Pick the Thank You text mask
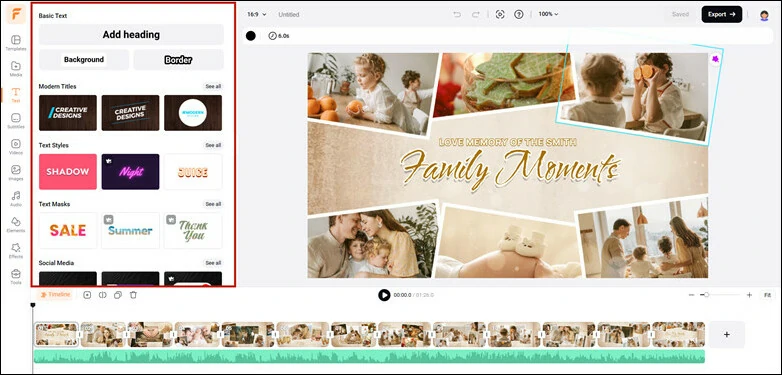 pos(193,230)
